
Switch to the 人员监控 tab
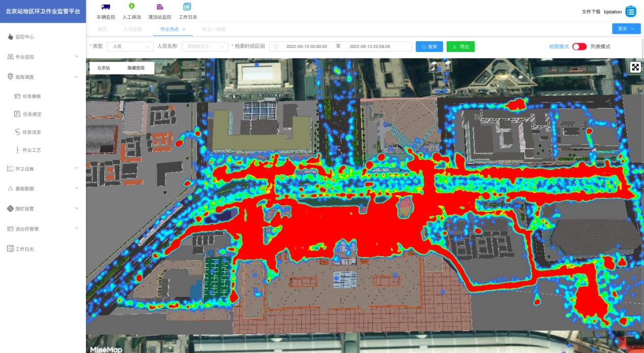point(133,30)
